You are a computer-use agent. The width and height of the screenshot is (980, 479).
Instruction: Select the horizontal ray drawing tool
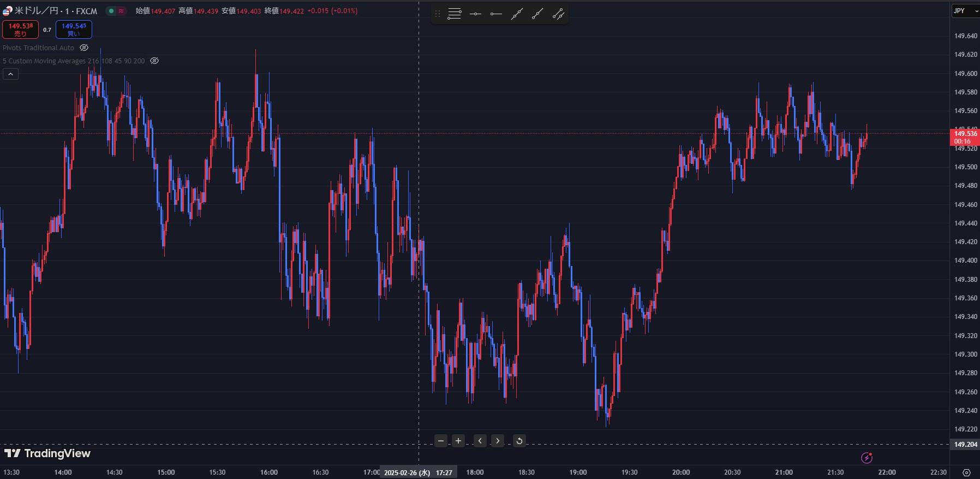pos(496,14)
